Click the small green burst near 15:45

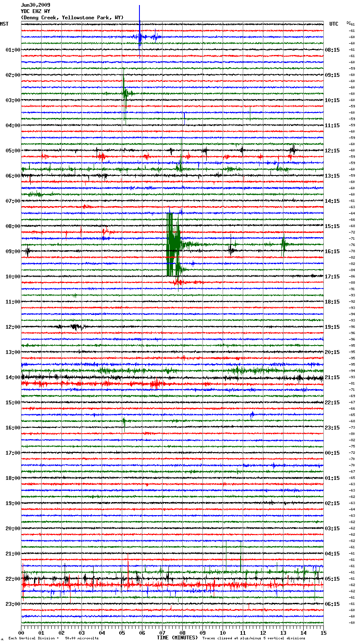[124, 421]
